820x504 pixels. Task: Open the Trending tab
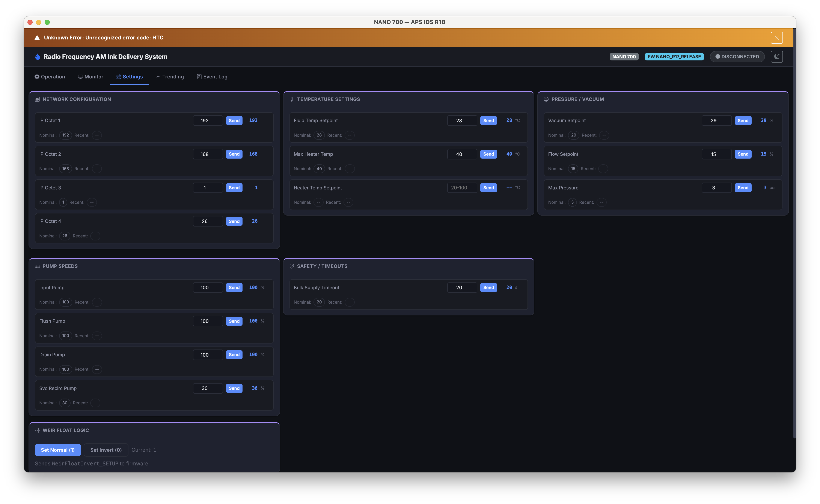pyautogui.click(x=169, y=76)
